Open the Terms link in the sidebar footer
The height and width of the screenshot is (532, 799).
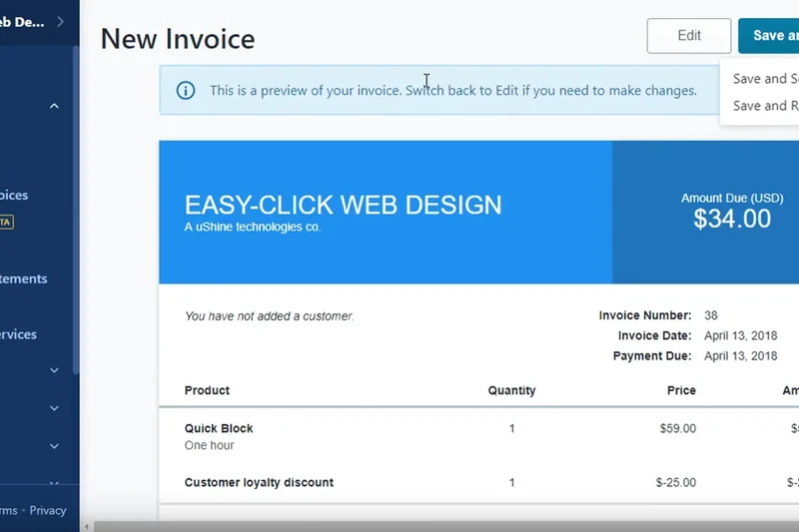pyautogui.click(x=8, y=510)
